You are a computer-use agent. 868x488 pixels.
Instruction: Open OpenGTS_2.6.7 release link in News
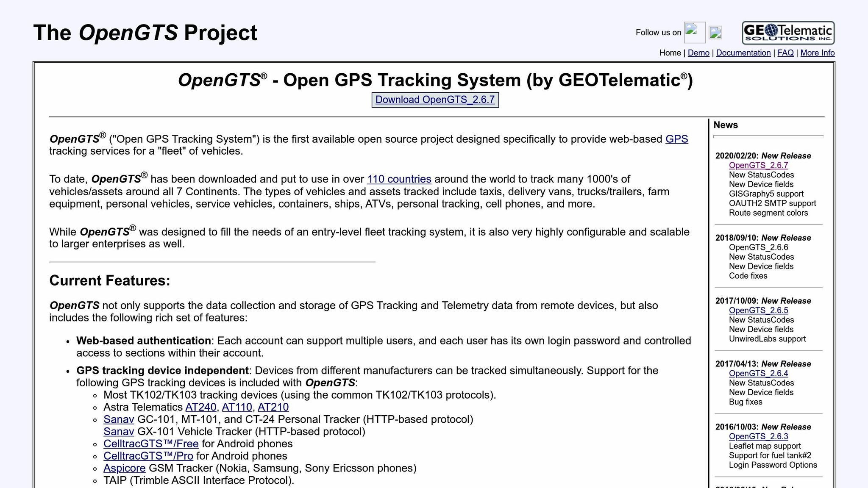pyautogui.click(x=758, y=165)
